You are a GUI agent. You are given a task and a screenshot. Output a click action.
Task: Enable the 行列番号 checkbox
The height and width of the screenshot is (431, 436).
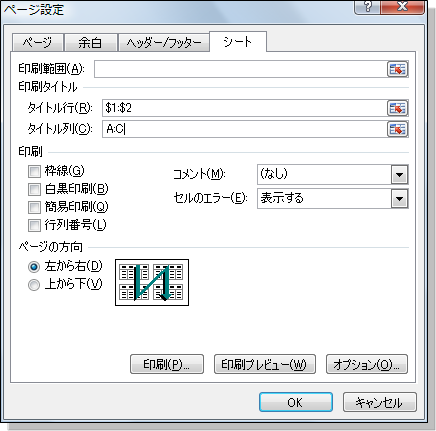(x=34, y=225)
